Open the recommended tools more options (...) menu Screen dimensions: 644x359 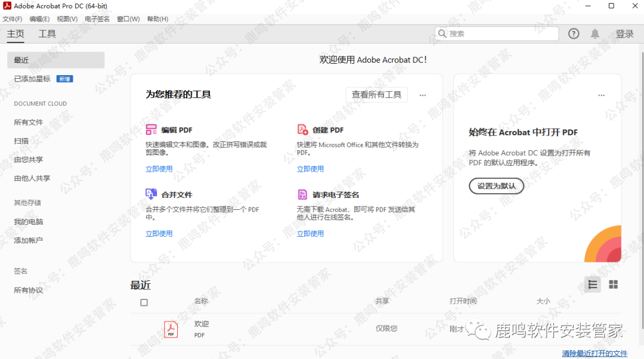423,95
